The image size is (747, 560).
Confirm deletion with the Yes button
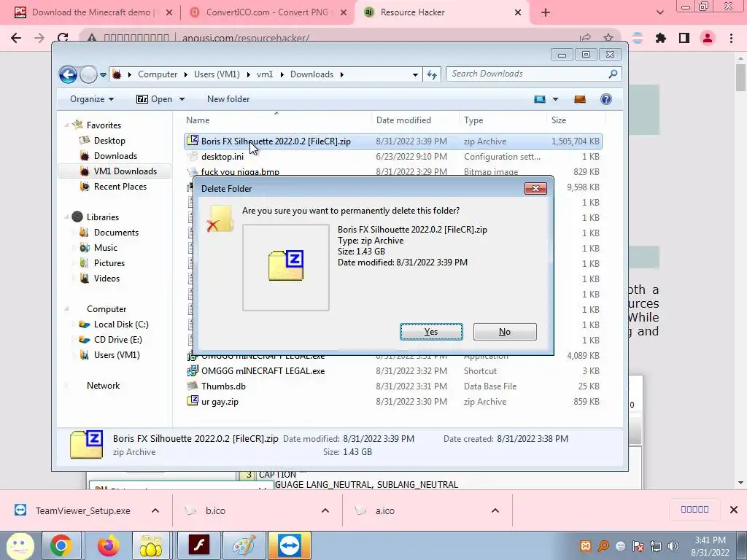point(431,332)
